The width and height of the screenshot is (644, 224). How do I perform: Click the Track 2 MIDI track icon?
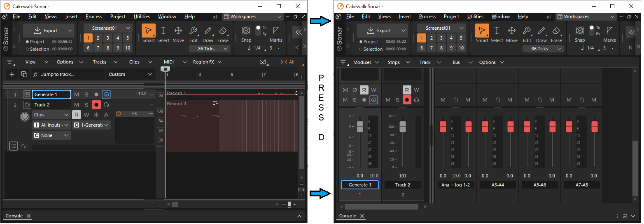[x=27, y=105]
